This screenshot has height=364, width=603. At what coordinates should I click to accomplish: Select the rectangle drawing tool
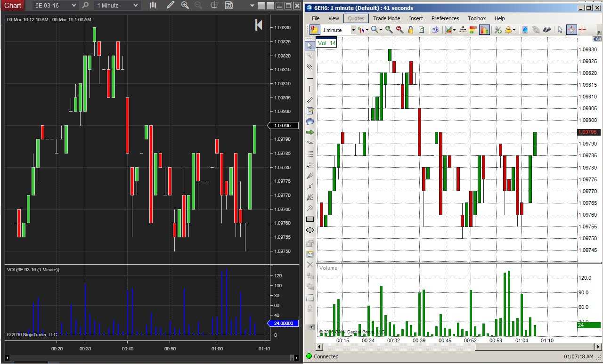310,219
